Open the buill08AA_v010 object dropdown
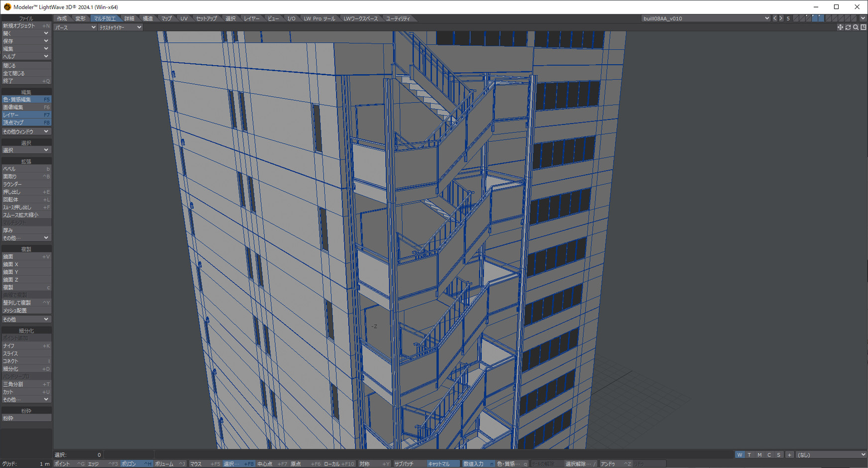The width and height of the screenshot is (868, 468). (x=705, y=18)
